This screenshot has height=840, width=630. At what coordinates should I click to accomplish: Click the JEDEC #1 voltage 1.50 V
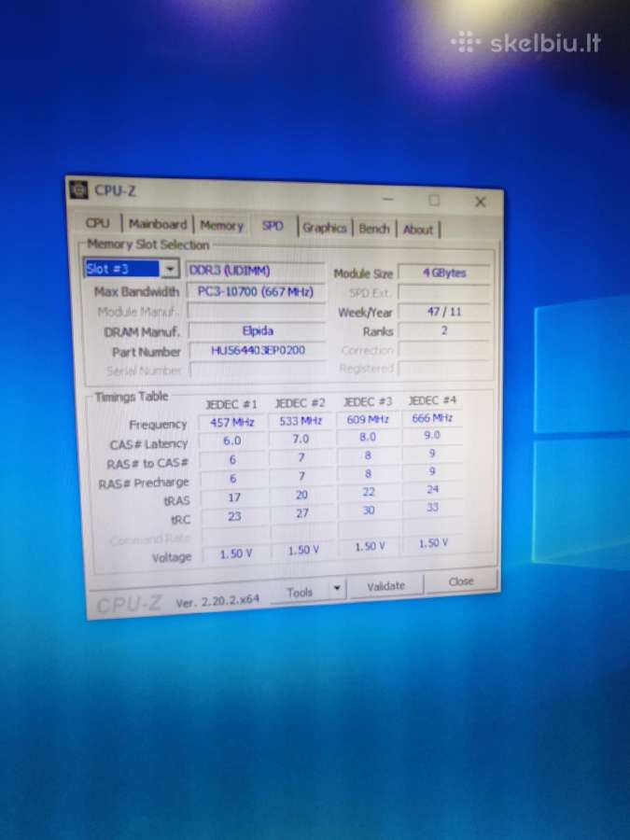(x=236, y=553)
